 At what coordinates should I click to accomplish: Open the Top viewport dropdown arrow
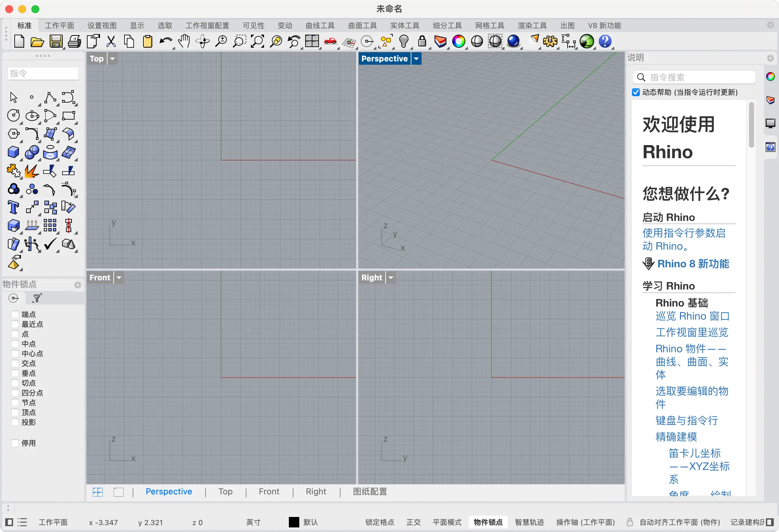(112, 59)
